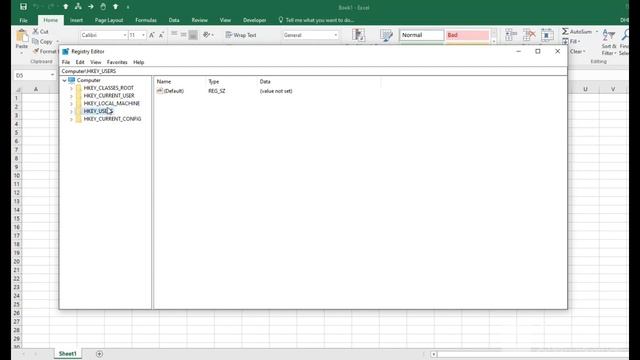This screenshot has width=640, height=360.
Task: Select Excel column A header
Action: [36, 89]
